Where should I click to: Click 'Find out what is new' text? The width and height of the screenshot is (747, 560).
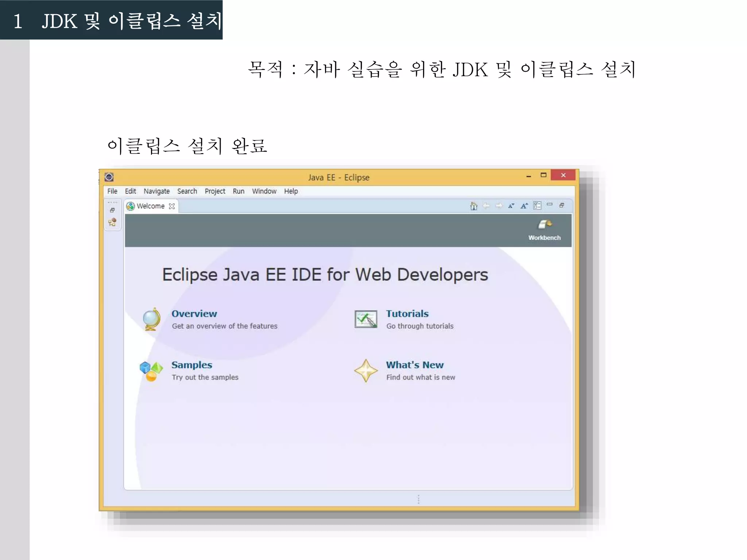pos(421,377)
